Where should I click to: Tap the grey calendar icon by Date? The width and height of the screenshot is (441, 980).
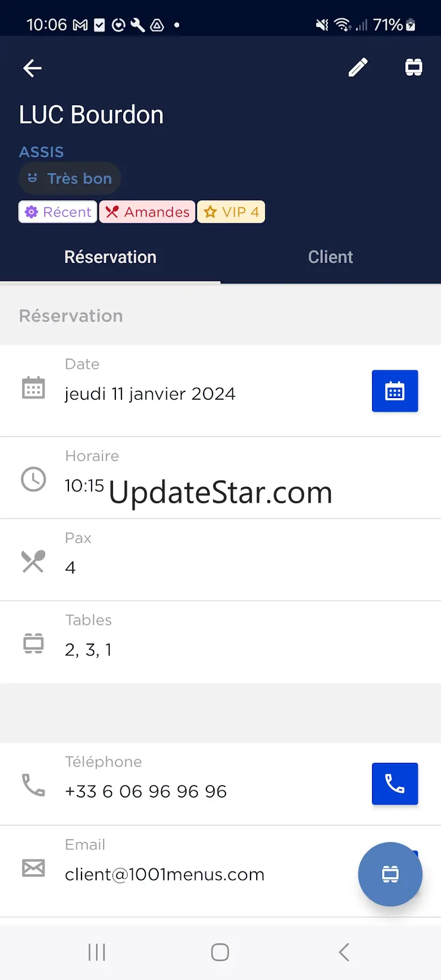pos(33,388)
